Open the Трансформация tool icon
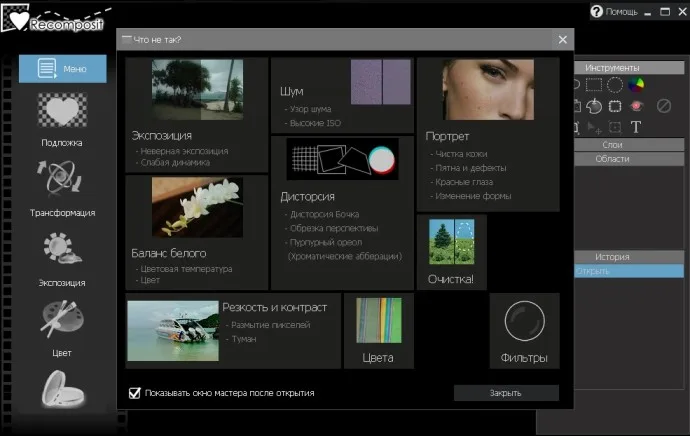Screen dimensions: 690x436 (59, 178)
